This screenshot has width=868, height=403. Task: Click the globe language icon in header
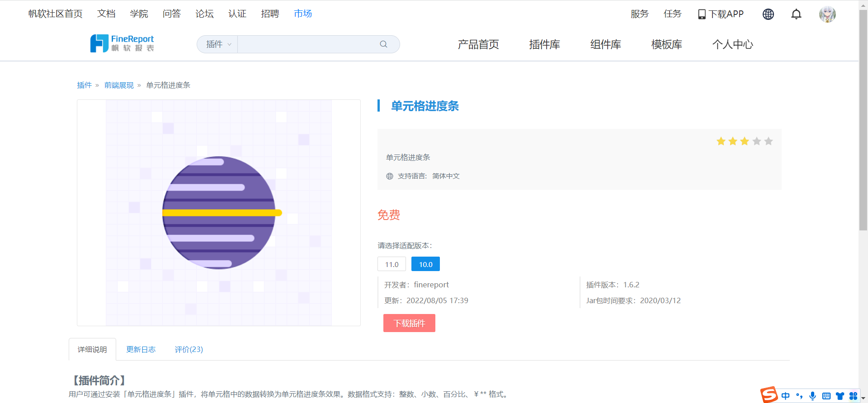(768, 14)
